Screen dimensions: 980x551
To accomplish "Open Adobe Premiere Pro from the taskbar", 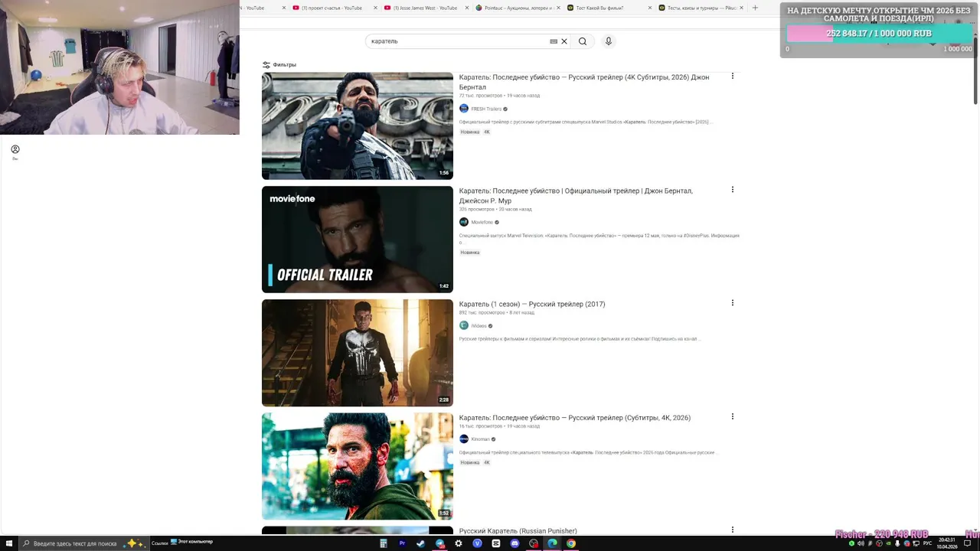I will click(x=402, y=543).
